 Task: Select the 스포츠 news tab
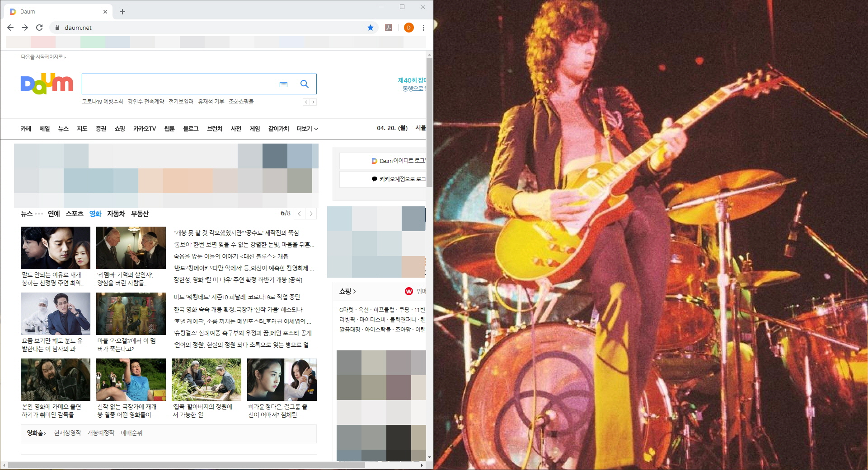75,214
